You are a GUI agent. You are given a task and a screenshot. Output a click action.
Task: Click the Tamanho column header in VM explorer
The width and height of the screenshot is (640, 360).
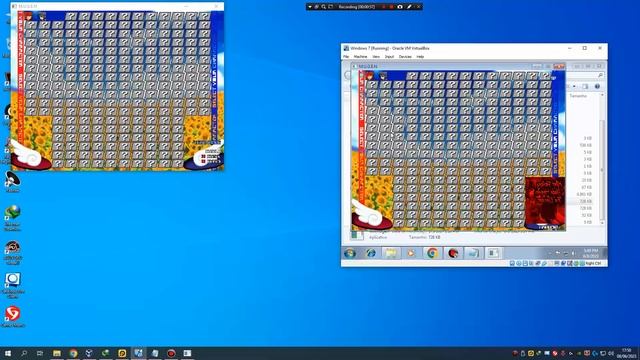pos(578,96)
